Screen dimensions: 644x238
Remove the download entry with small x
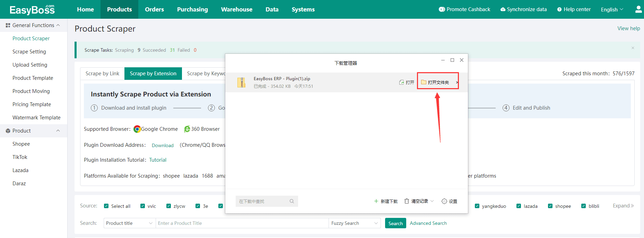click(457, 83)
